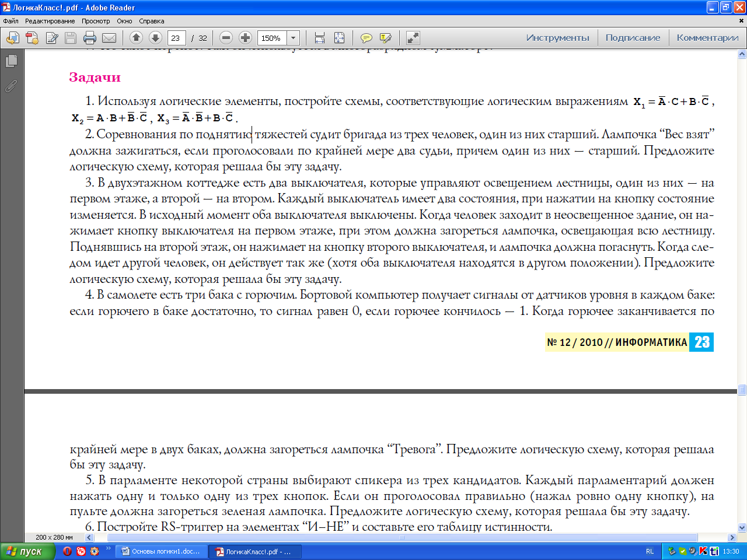The height and width of the screenshot is (560, 747).
Task: Open the Attachments paperclip panel
Action: coord(11,86)
